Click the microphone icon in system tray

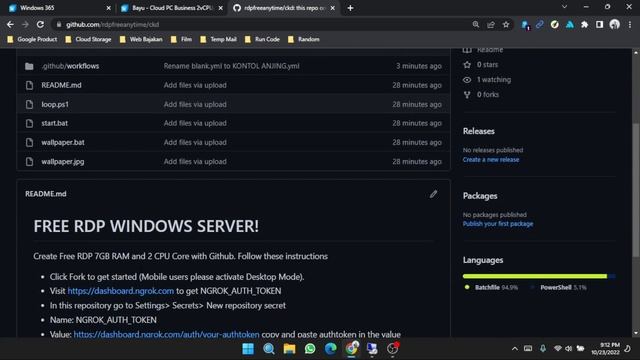(543, 349)
